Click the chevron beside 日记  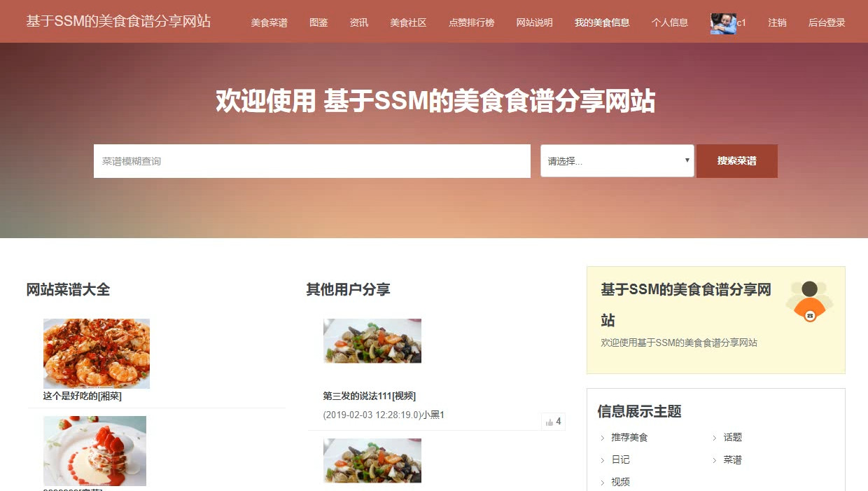pyautogui.click(x=603, y=461)
